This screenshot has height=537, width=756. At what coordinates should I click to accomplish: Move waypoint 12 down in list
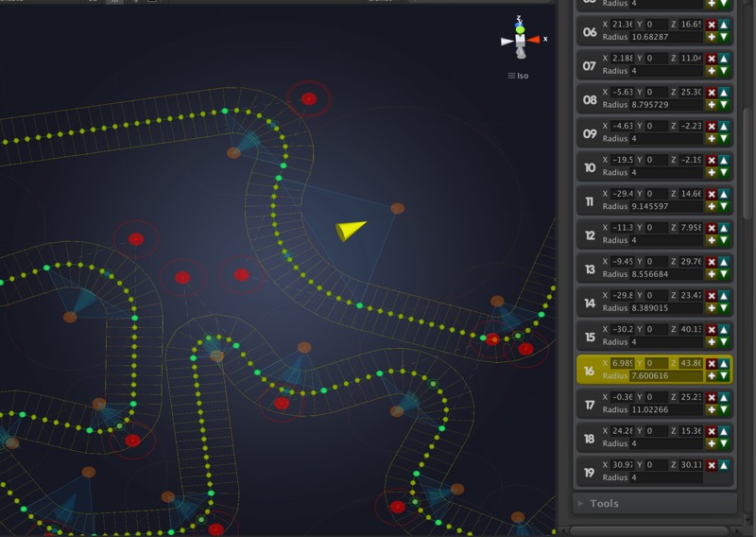tap(724, 241)
